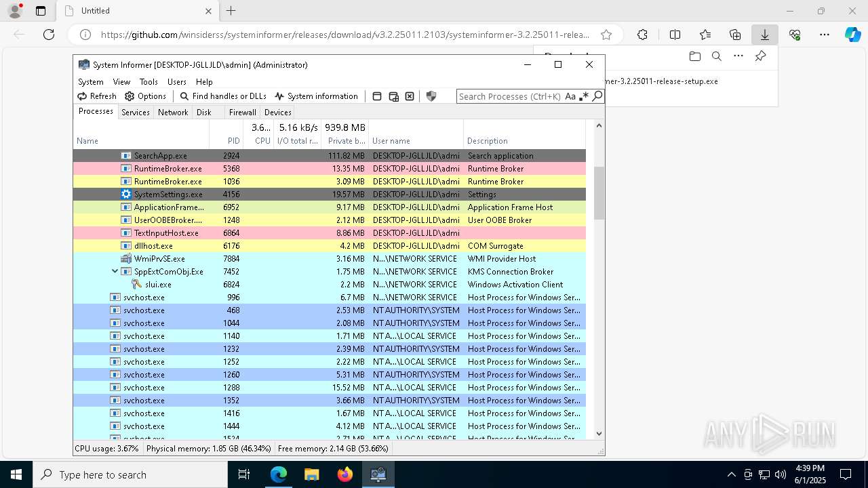Click the find window and thread icon
This screenshot has height=488, width=868.
point(393,96)
